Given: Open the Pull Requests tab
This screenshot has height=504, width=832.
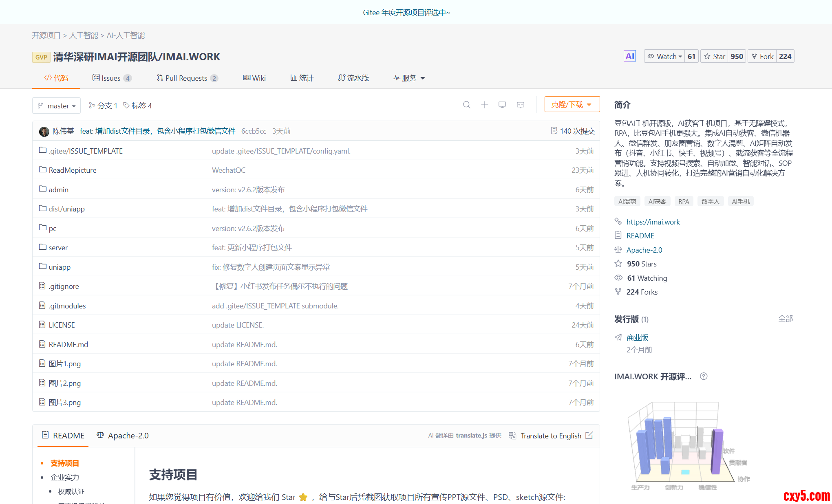Looking at the screenshot, I should tap(187, 78).
